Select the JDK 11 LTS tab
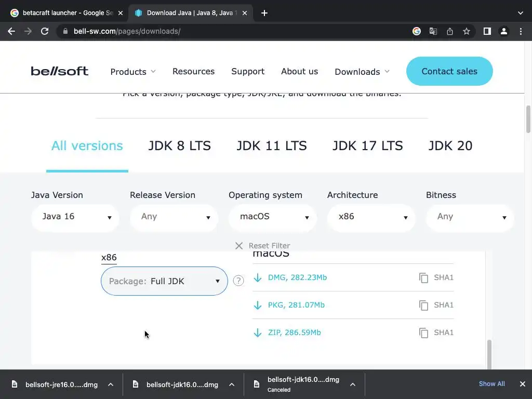The image size is (532, 399). click(x=271, y=145)
